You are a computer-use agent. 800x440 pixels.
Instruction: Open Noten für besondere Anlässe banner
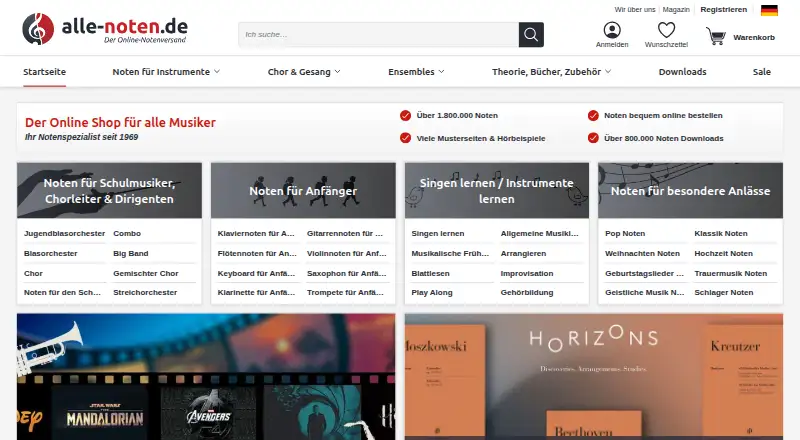tap(690, 190)
